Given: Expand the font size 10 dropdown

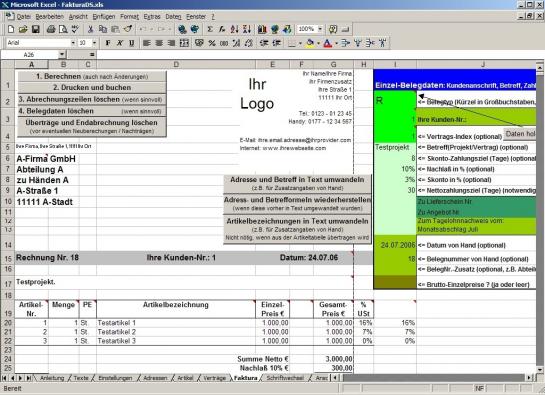Looking at the screenshot, I should 94,43.
